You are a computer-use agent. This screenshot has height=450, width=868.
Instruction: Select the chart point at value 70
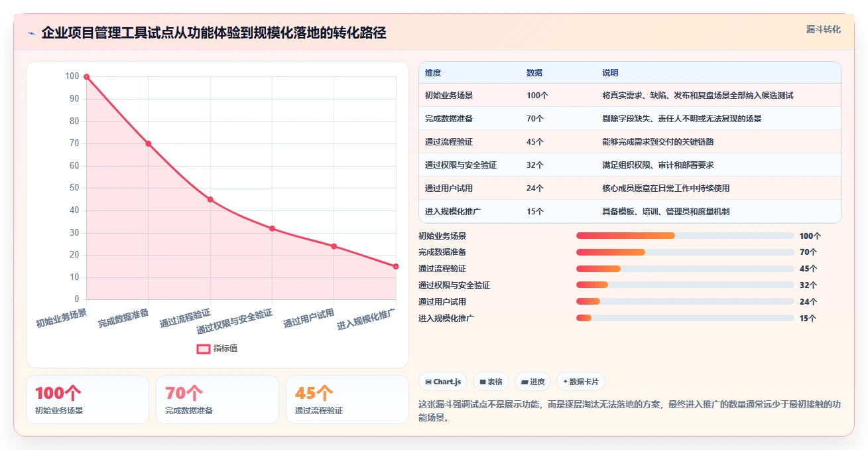pos(148,143)
